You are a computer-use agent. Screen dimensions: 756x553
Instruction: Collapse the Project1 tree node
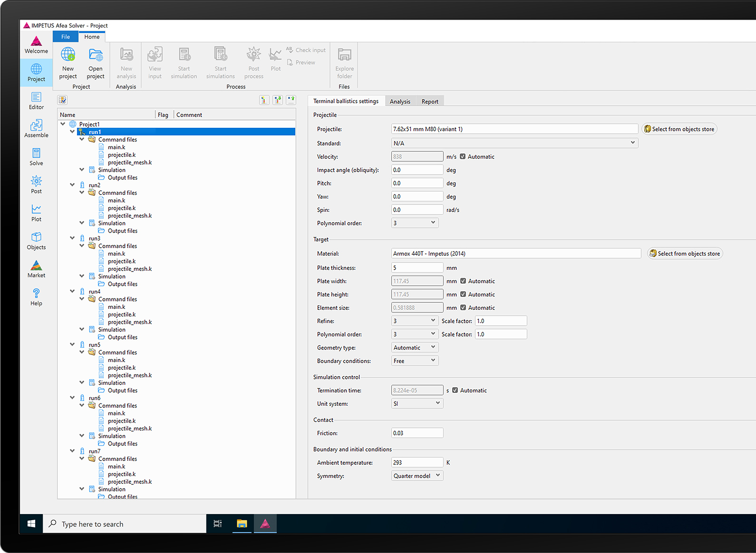tap(63, 124)
